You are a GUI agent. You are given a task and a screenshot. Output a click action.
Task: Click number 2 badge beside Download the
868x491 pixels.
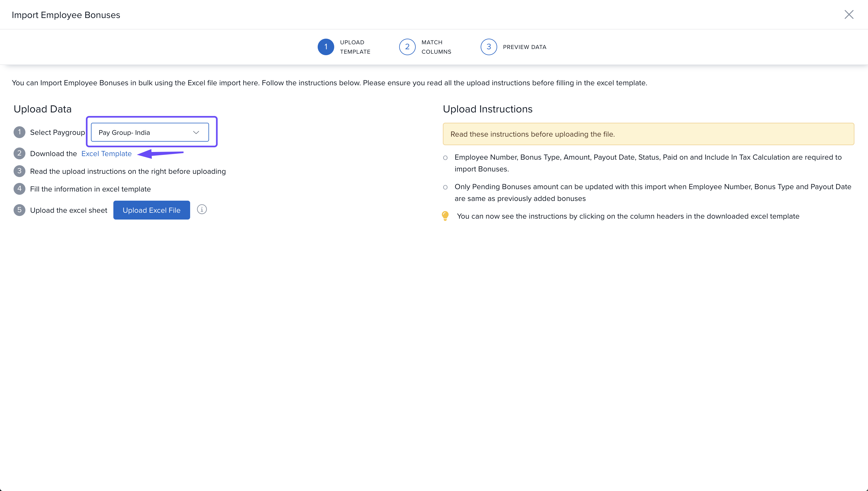tap(19, 153)
